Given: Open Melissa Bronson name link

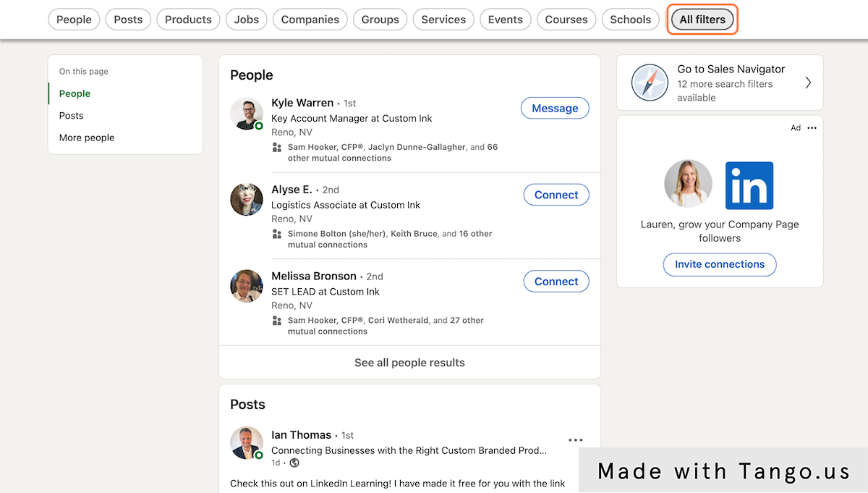Looking at the screenshot, I should tap(314, 276).
